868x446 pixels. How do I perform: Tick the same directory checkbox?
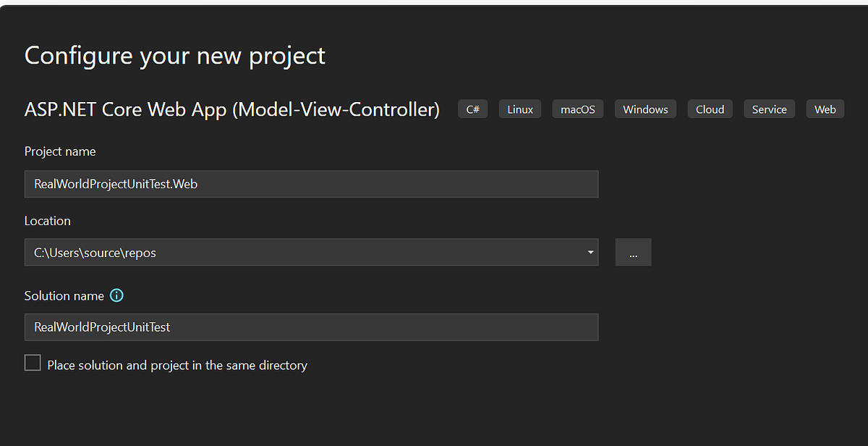(33, 363)
